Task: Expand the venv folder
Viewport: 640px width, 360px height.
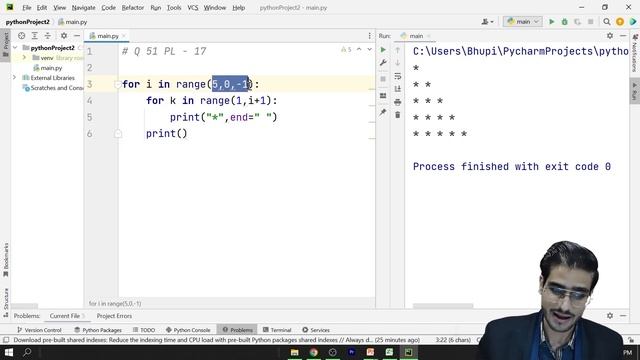Action: pyautogui.click(x=24, y=58)
